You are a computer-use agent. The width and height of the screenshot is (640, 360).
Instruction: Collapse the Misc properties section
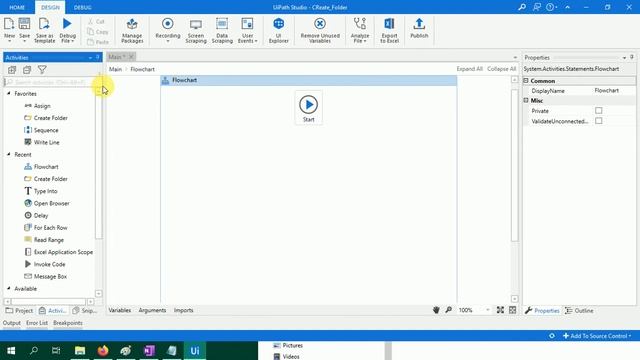[526, 100]
